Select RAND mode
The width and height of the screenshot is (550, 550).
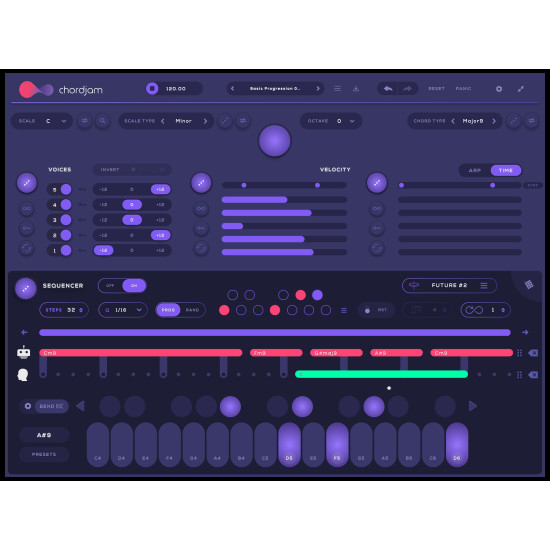point(193,310)
